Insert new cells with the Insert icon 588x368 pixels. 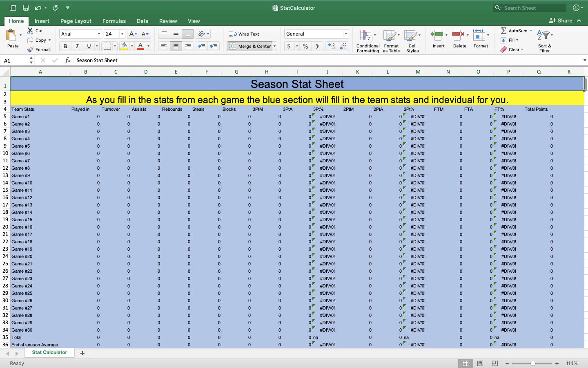coord(438,39)
